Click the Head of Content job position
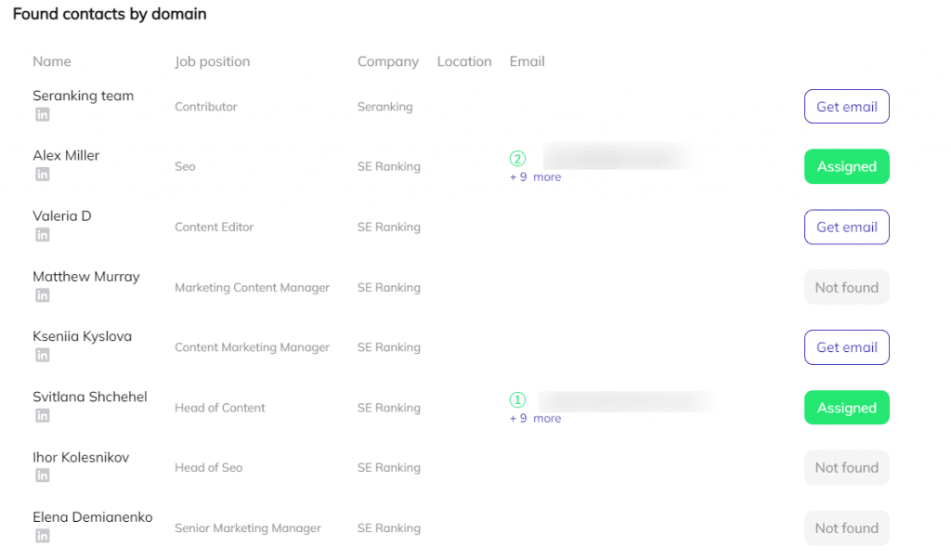951x560 pixels. (x=220, y=408)
